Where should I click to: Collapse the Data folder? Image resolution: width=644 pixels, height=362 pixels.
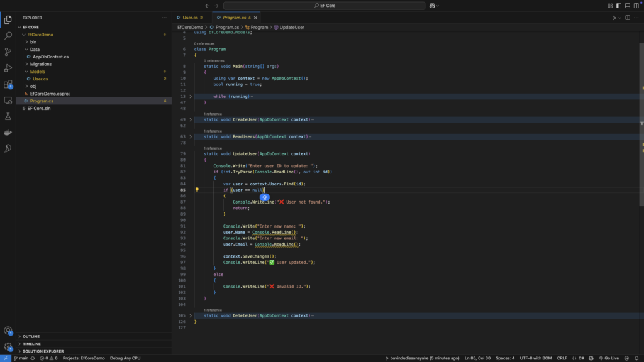coord(26,49)
